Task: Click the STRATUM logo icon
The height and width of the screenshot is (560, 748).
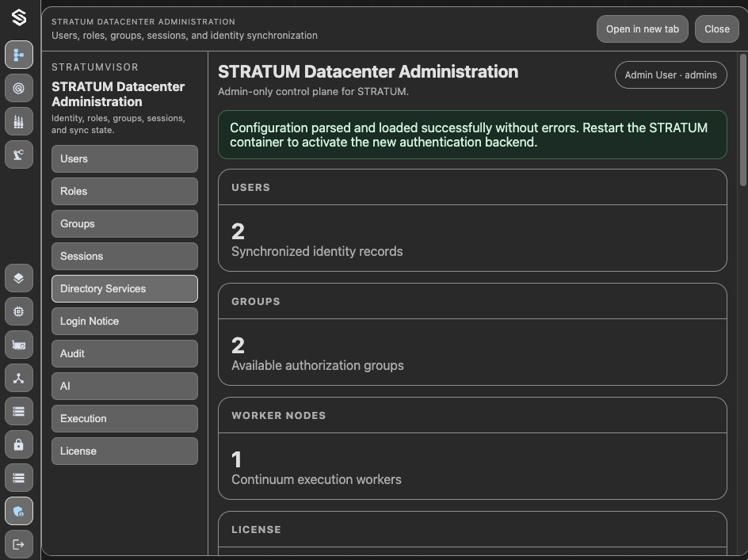Action: pyautogui.click(x=19, y=17)
